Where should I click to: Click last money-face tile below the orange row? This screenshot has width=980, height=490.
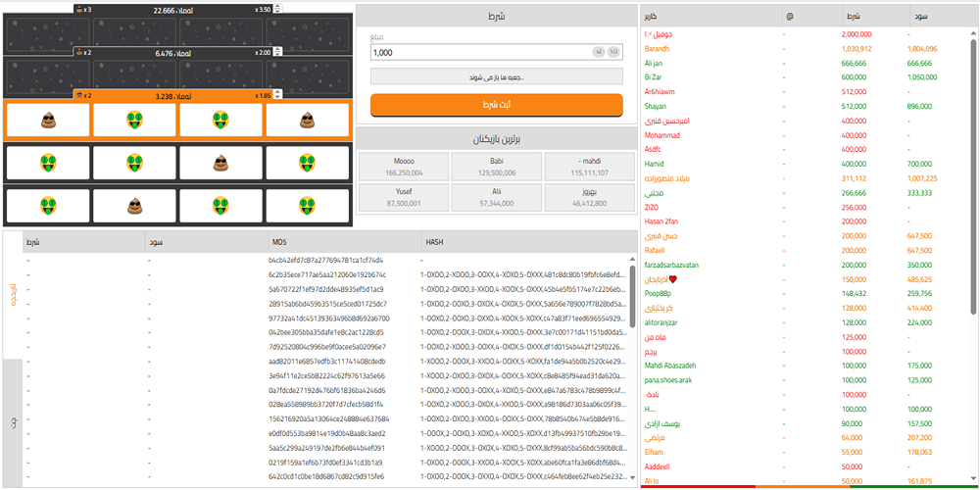click(x=308, y=163)
